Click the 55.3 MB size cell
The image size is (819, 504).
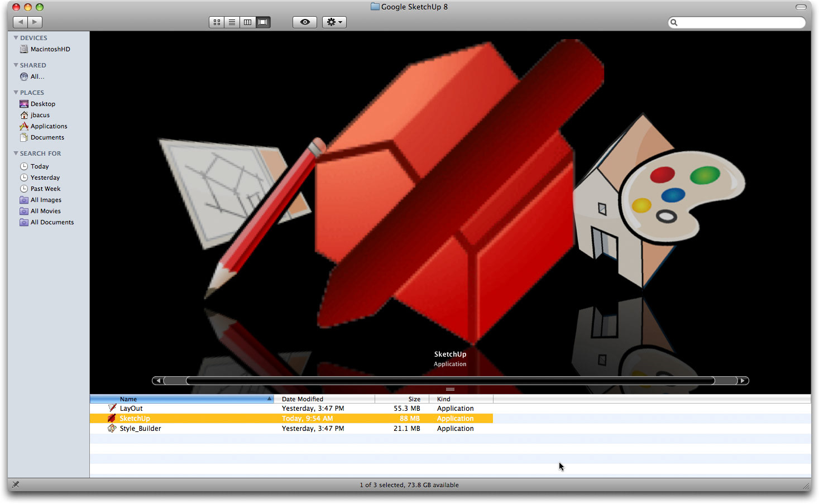[x=407, y=409]
